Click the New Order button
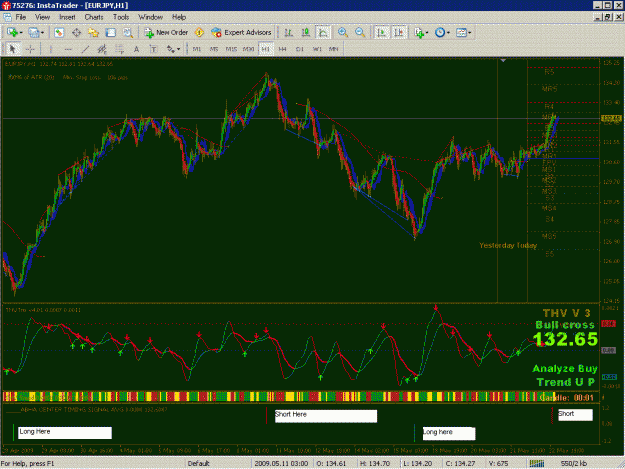This screenshot has height=469, width=625. [166, 32]
